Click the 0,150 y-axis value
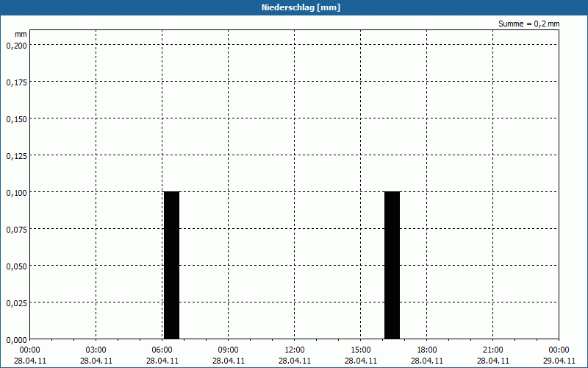The image size is (588, 368). tap(16, 119)
